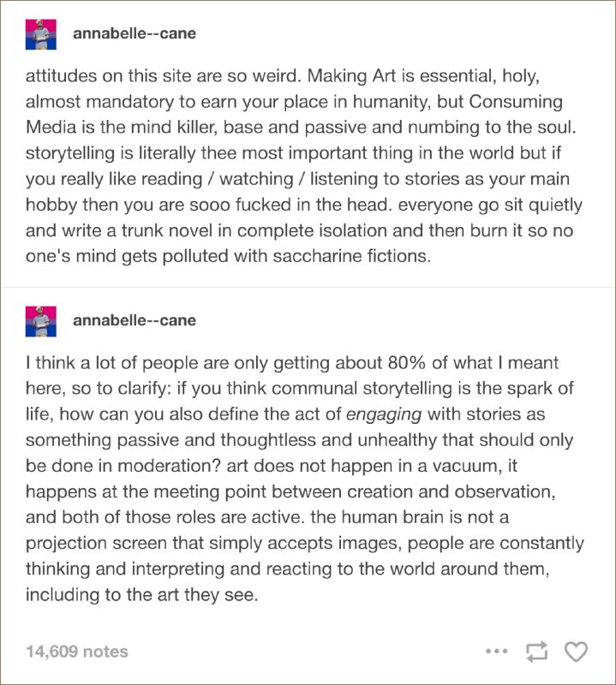616x685 pixels.
Task: Like the post with the heart icon
Action: click(577, 652)
